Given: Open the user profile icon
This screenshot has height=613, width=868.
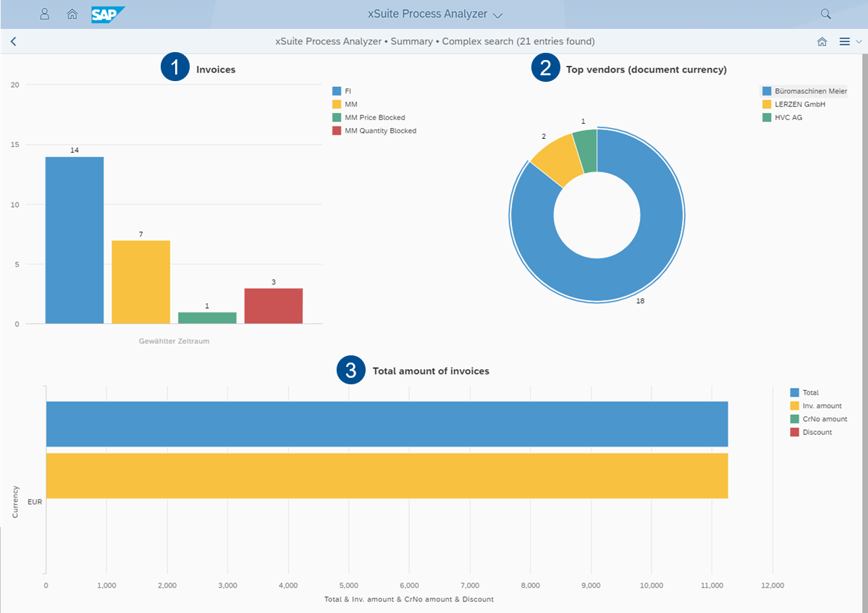Looking at the screenshot, I should pyautogui.click(x=44, y=14).
